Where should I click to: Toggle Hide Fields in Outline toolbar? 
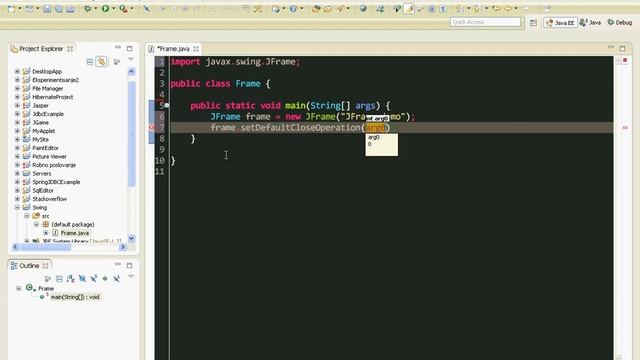[x=82, y=278]
